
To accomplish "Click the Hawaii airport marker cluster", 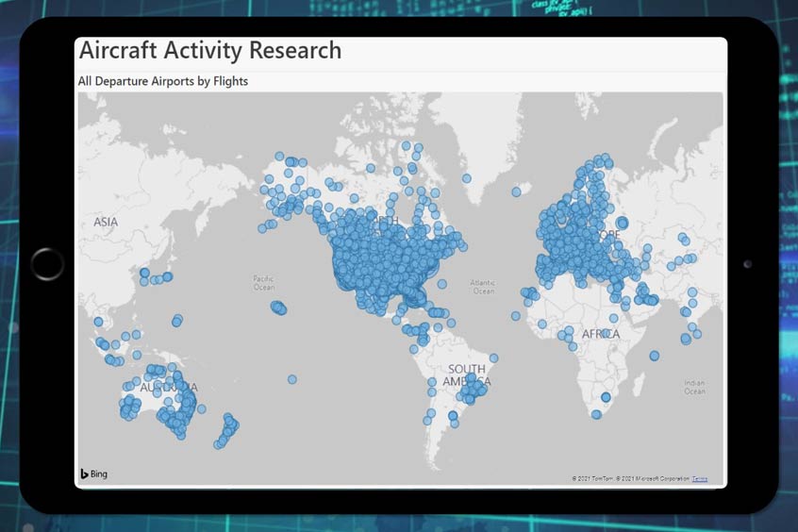I will point(278,308).
